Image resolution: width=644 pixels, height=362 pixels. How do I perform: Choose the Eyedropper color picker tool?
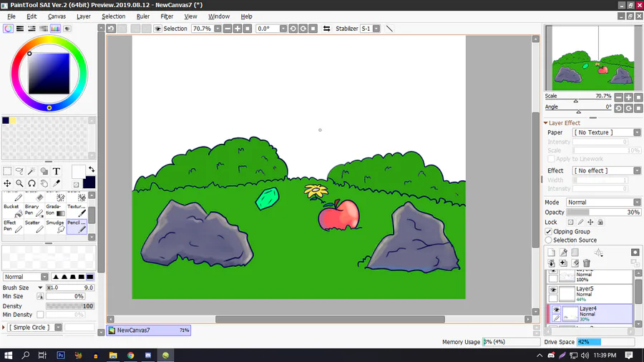point(57,183)
